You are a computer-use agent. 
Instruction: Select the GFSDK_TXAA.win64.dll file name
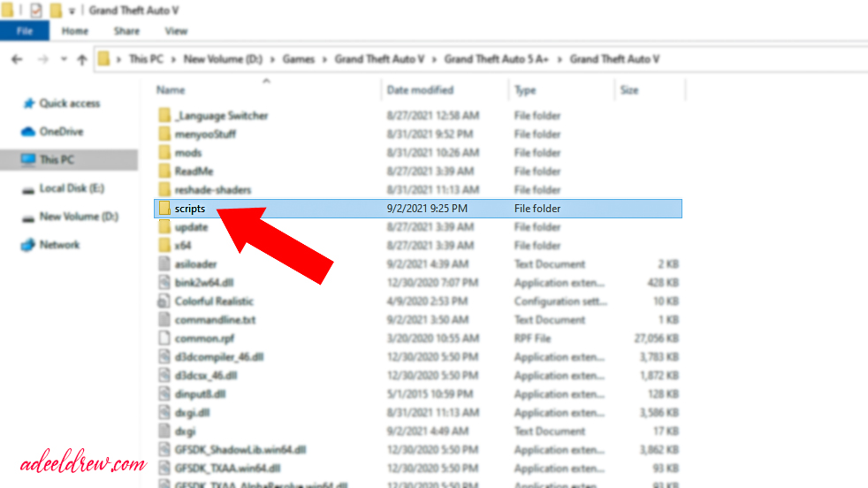227,468
